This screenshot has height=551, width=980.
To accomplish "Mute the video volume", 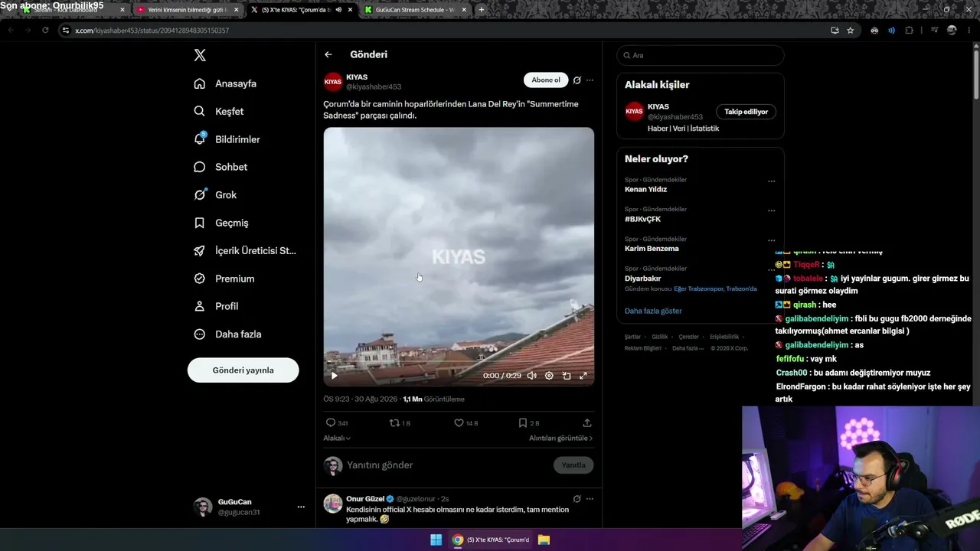I will (531, 375).
